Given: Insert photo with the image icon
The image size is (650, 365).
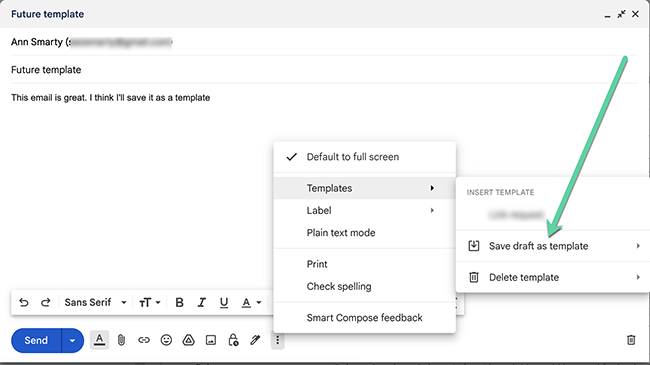Looking at the screenshot, I should pyautogui.click(x=211, y=341).
